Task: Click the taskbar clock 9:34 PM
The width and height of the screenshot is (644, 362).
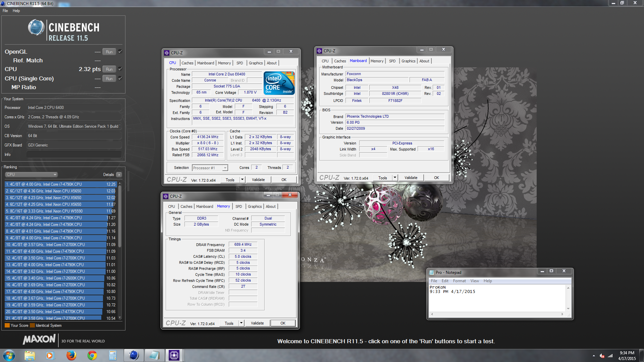Action: [x=627, y=353]
